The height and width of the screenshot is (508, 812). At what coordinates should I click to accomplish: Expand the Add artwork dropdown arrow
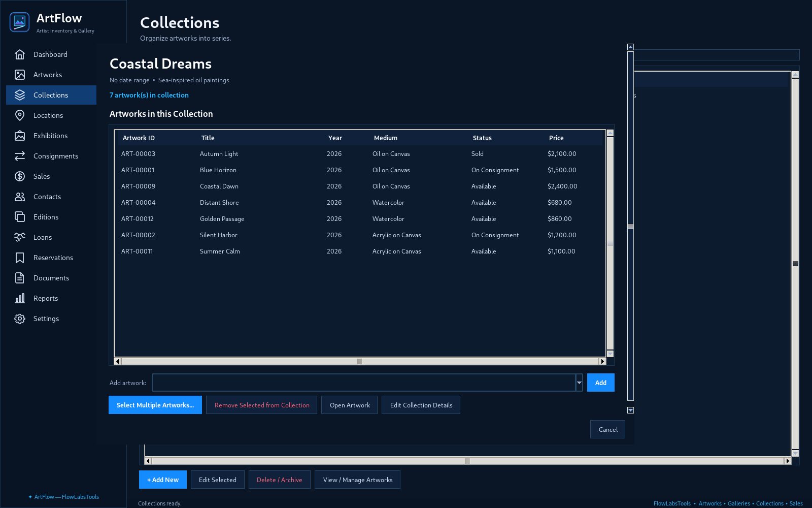[x=579, y=383]
